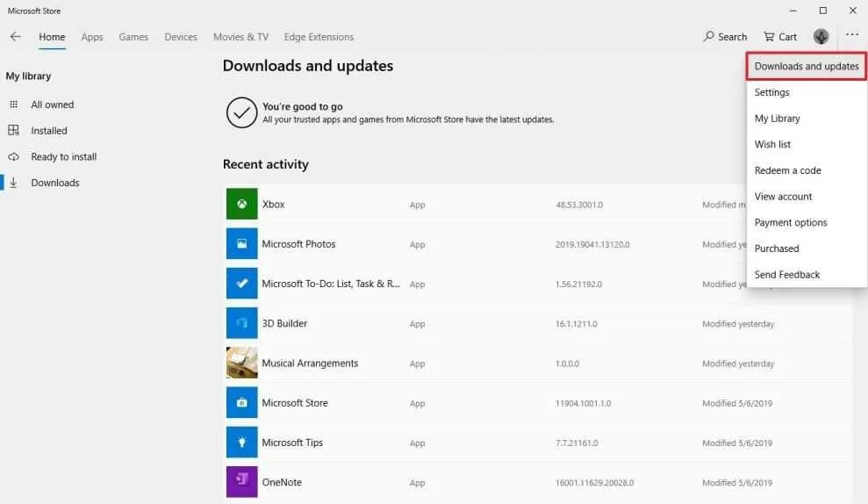Click 3D Builder version 16.1.1211.0
This screenshot has height=504, width=868.
tap(577, 324)
